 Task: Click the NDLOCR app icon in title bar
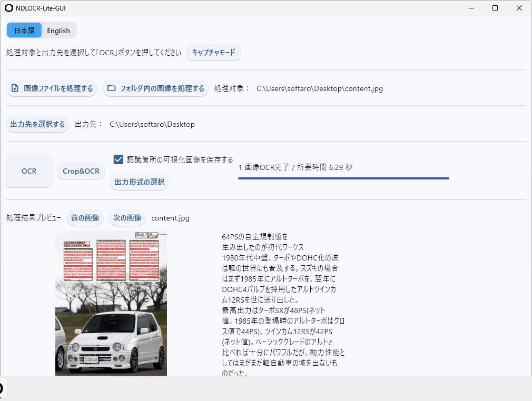click(9, 8)
